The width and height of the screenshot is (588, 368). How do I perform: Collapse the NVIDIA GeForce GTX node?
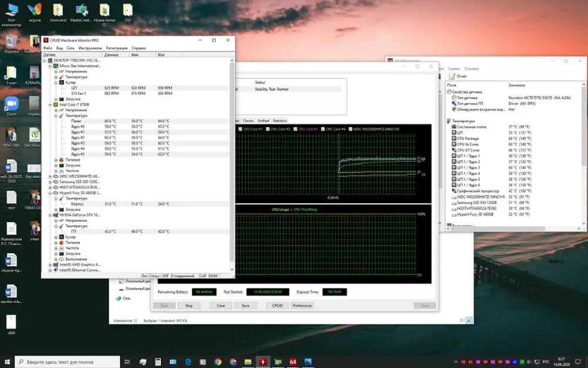coord(51,215)
